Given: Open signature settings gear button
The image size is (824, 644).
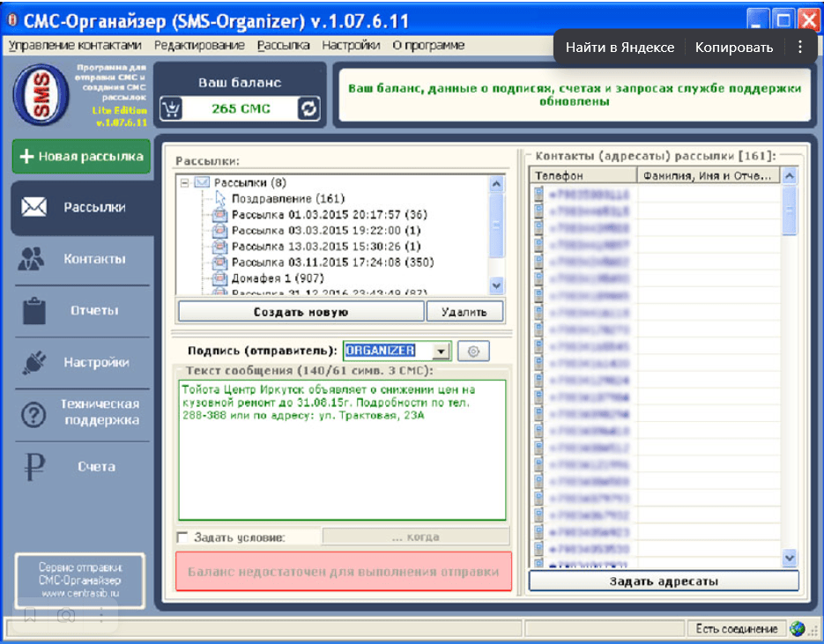Looking at the screenshot, I should click(x=473, y=351).
